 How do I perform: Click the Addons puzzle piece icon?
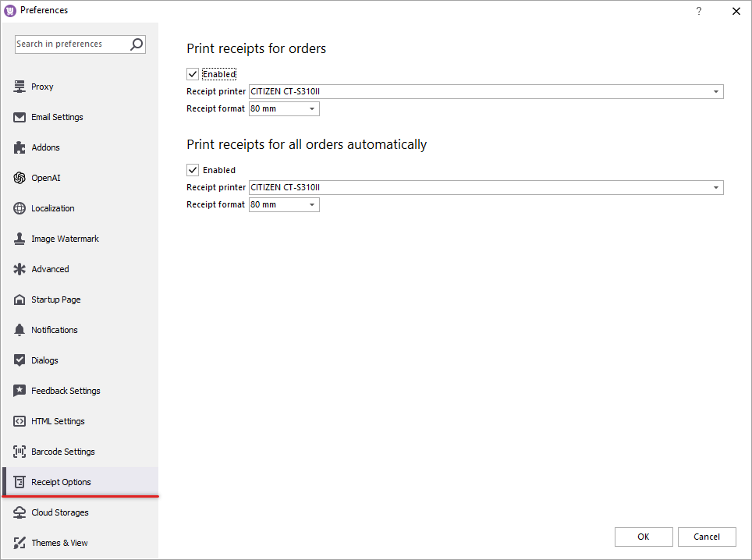click(x=20, y=147)
